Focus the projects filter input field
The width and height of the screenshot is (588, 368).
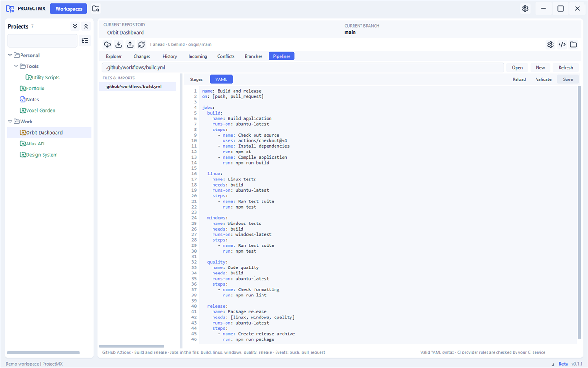point(43,41)
